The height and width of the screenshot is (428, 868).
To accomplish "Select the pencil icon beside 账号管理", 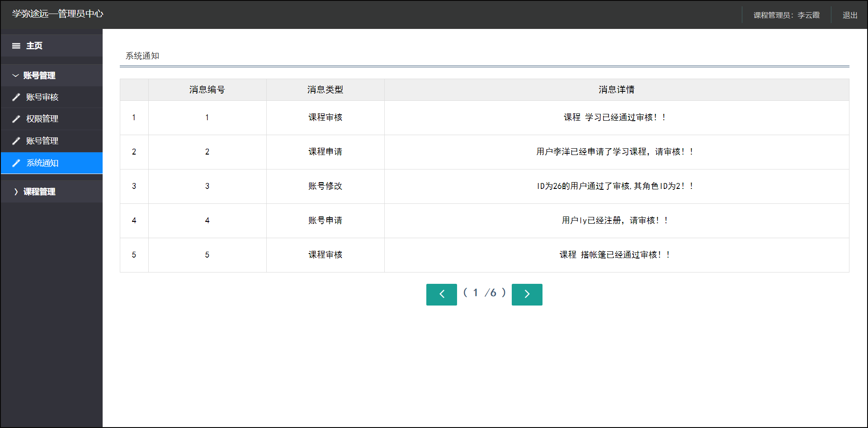I will click(16, 141).
